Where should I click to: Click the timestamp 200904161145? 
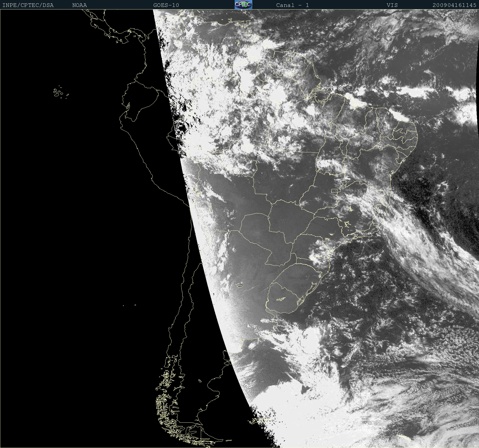pyautogui.click(x=454, y=5)
